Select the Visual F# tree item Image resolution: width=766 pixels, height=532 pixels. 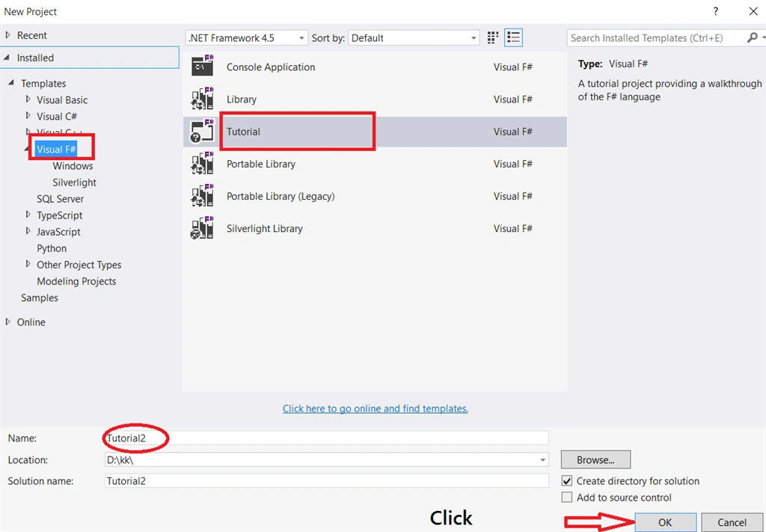coord(56,149)
